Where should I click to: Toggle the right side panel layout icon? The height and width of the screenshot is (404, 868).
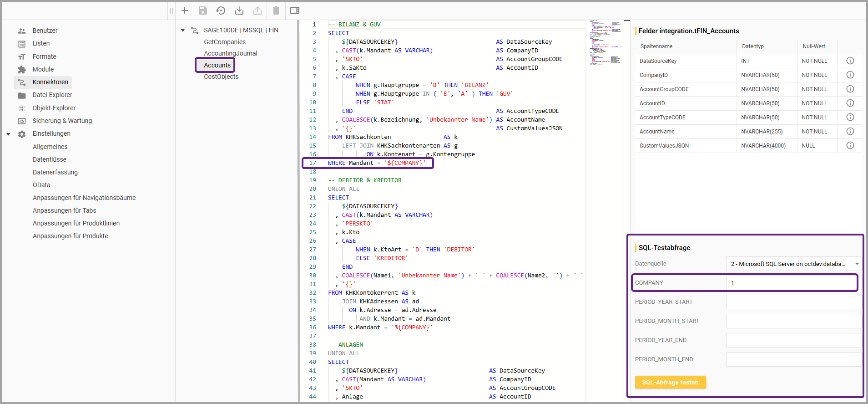coord(295,10)
